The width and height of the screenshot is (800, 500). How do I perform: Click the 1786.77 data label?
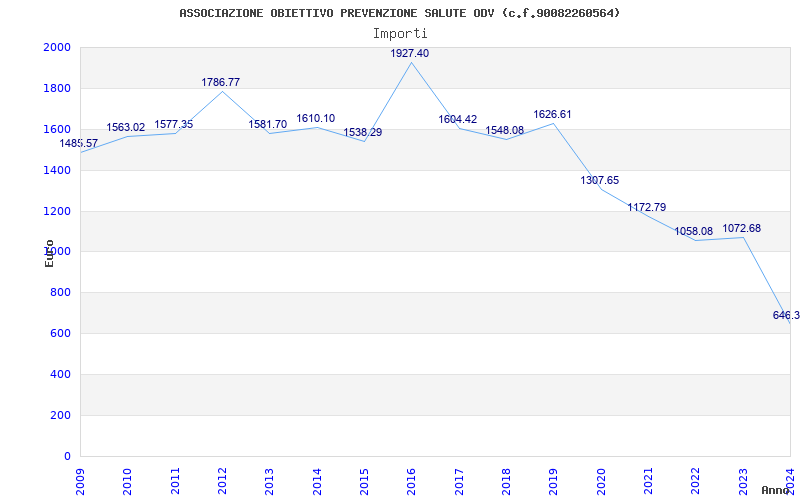click(x=220, y=82)
